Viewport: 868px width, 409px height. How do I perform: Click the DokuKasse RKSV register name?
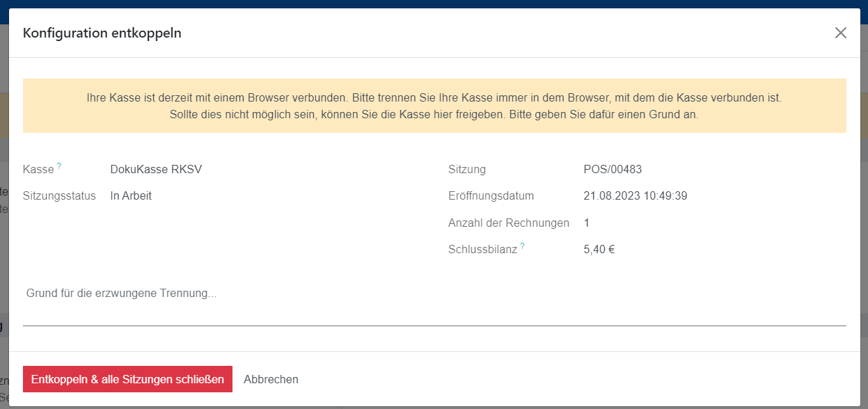[156, 169]
